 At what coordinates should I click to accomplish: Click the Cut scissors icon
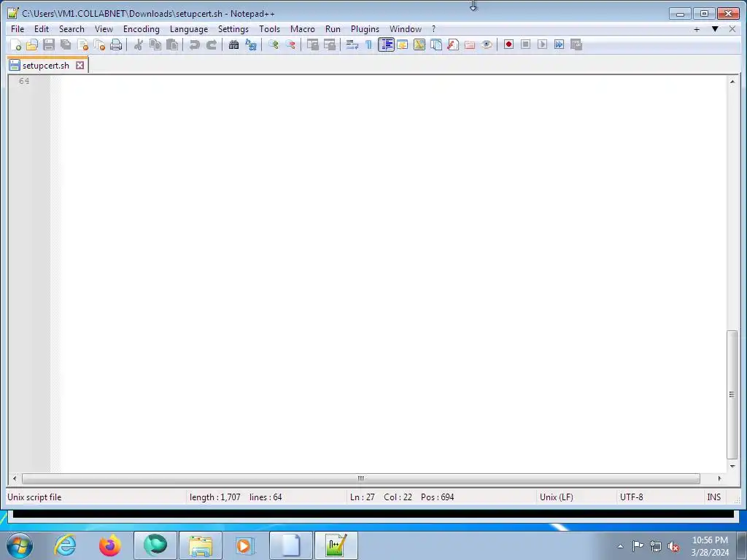pos(138,44)
